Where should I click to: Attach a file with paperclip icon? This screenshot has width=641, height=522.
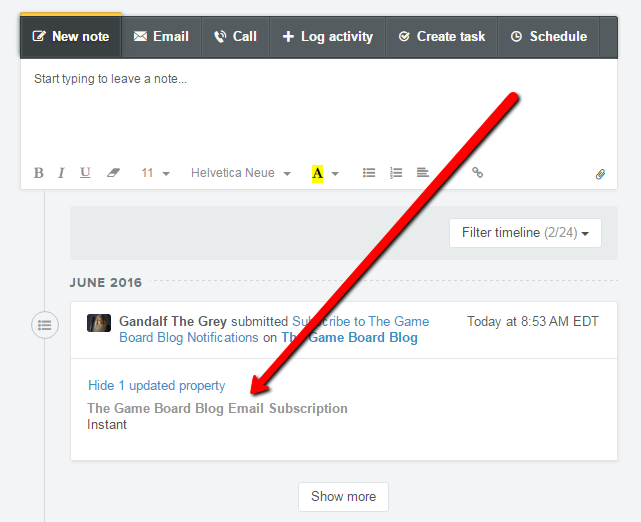click(x=600, y=174)
